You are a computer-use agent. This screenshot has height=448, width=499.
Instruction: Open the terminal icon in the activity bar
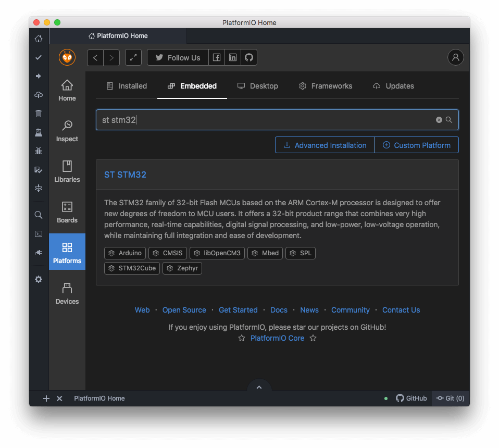tap(39, 234)
